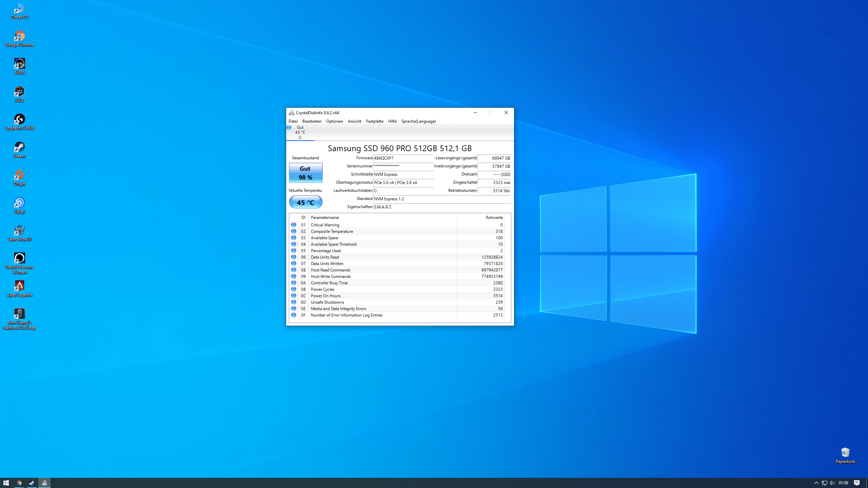Click the Gut 98 % health status button

tap(305, 173)
